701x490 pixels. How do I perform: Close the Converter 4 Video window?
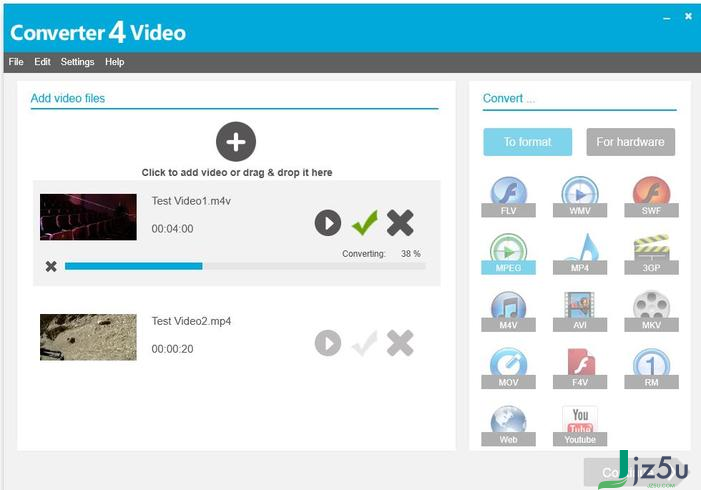pos(688,16)
